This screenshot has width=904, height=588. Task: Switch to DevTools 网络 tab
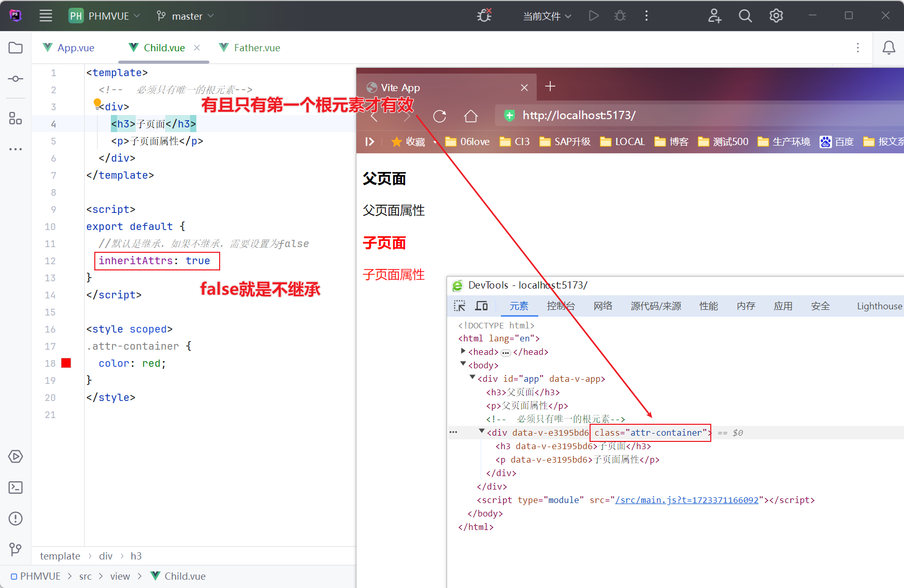[603, 306]
